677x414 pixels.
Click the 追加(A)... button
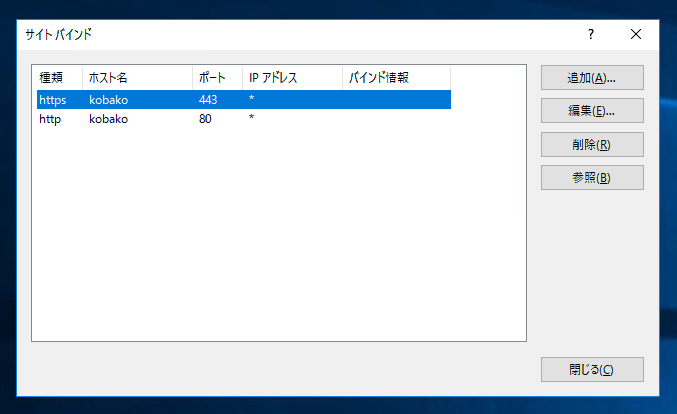(x=592, y=78)
